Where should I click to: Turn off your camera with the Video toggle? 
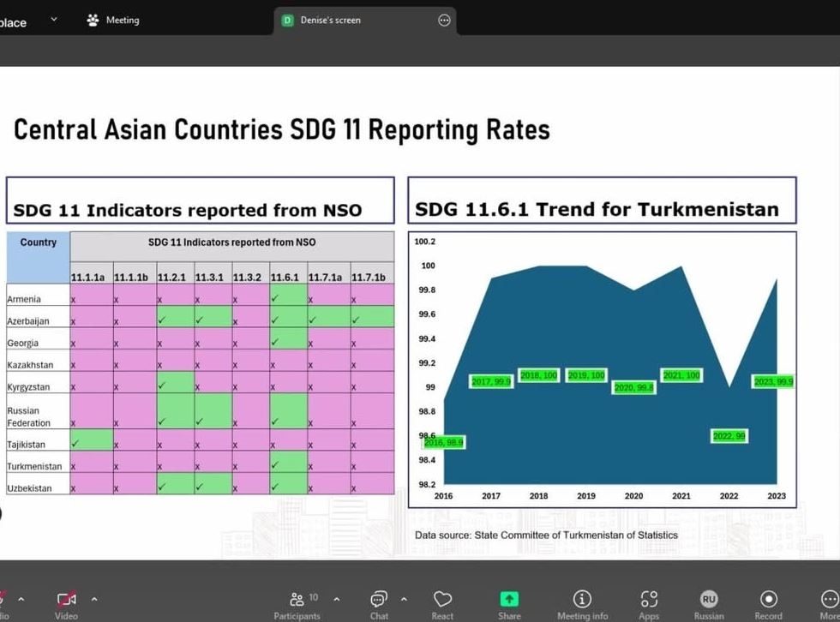click(x=66, y=600)
